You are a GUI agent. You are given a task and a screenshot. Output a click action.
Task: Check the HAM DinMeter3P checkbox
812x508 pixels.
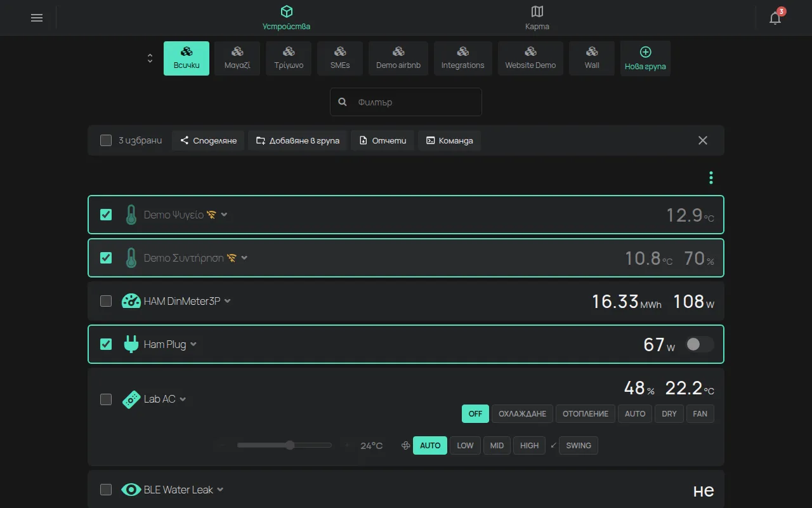[x=106, y=301]
